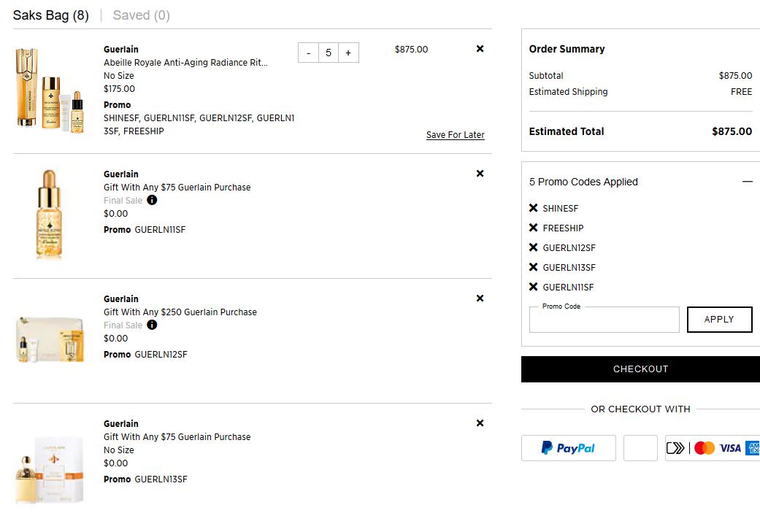Remove the GUERLN11SF gift item from the bag
The height and width of the screenshot is (532, 760).
tap(480, 174)
